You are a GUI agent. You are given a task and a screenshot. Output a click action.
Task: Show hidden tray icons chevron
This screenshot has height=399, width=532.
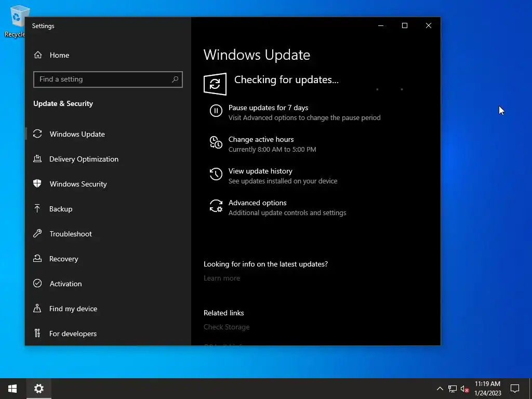click(x=440, y=389)
